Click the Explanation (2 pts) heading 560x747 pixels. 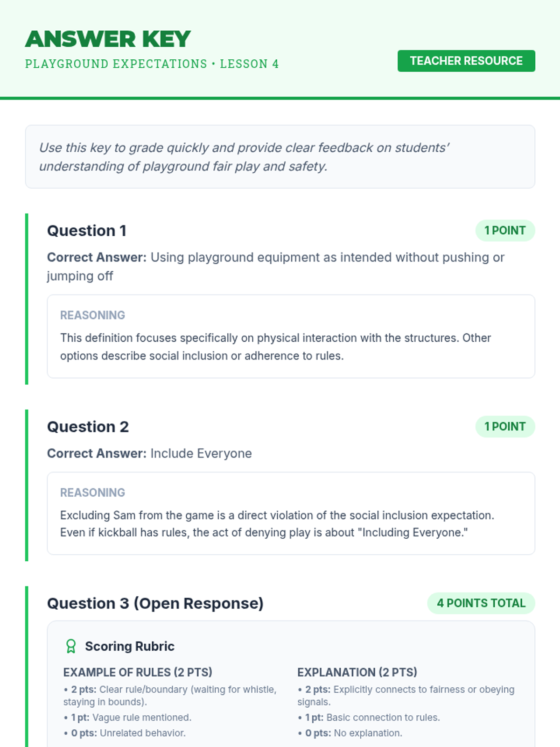pos(357,672)
